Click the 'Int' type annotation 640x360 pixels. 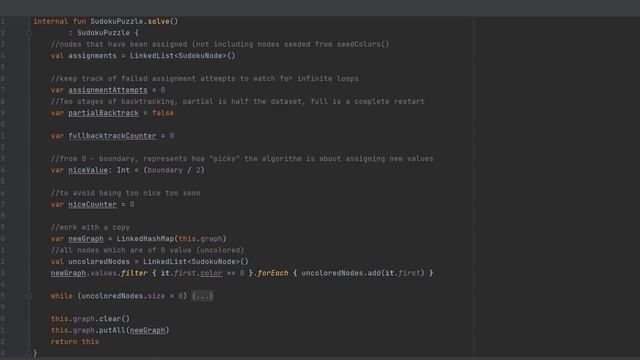coord(123,170)
